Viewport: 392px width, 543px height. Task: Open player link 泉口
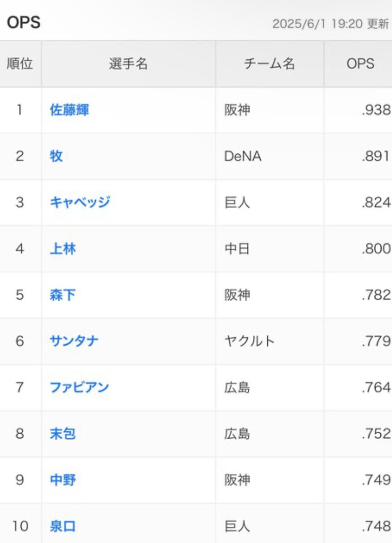click(x=63, y=526)
